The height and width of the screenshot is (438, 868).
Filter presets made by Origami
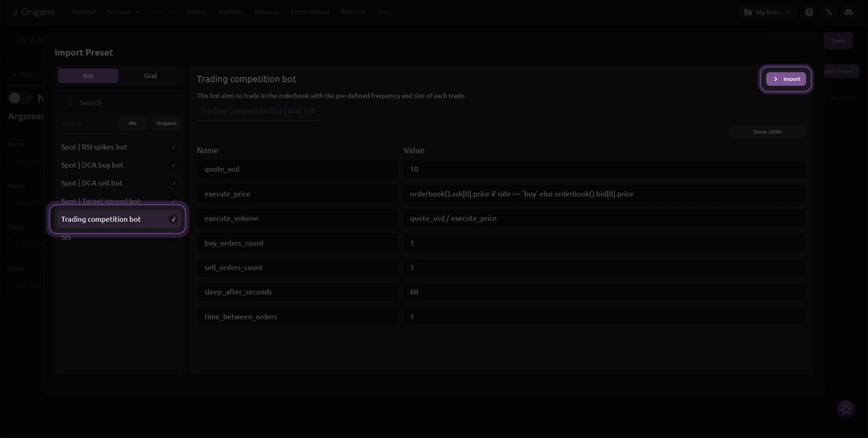[x=166, y=124]
